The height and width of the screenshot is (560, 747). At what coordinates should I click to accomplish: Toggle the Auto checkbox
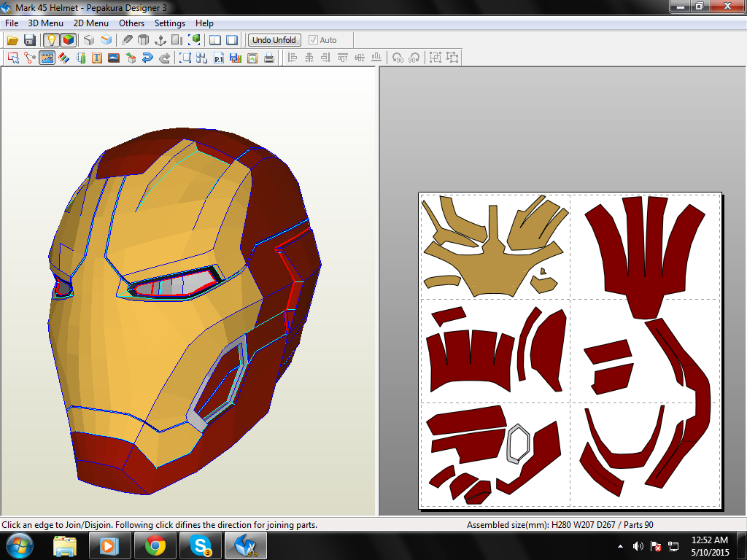[322, 40]
